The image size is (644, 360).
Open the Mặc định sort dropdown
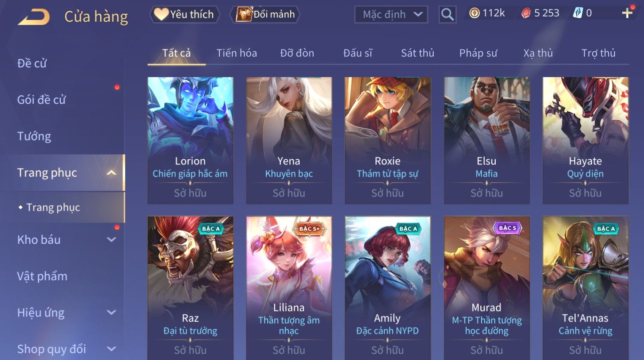(391, 15)
